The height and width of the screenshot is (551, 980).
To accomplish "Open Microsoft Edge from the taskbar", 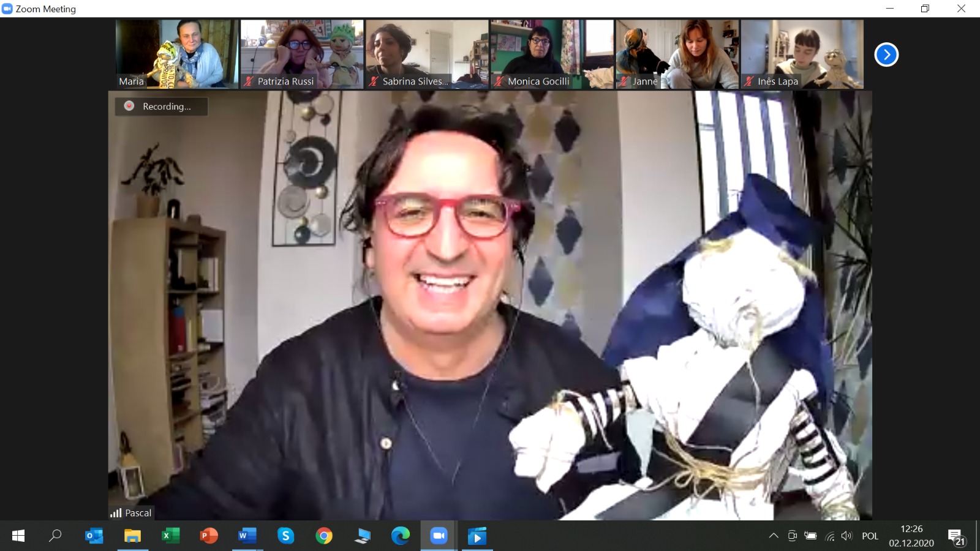I will tap(401, 536).
